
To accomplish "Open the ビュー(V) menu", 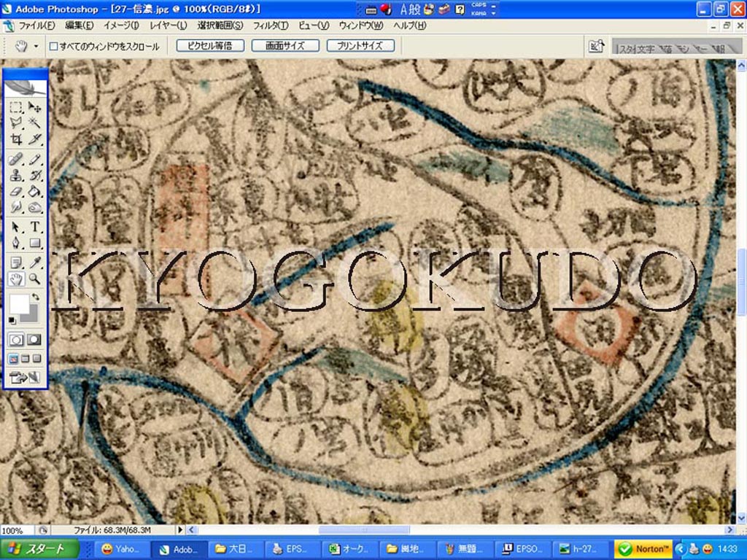I will pos(314,26).
